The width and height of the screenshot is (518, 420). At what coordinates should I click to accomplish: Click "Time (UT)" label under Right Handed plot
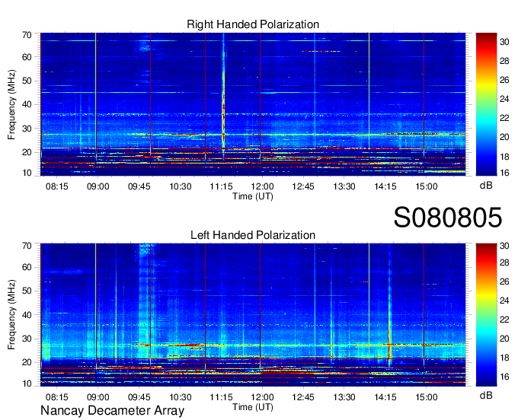253,196
